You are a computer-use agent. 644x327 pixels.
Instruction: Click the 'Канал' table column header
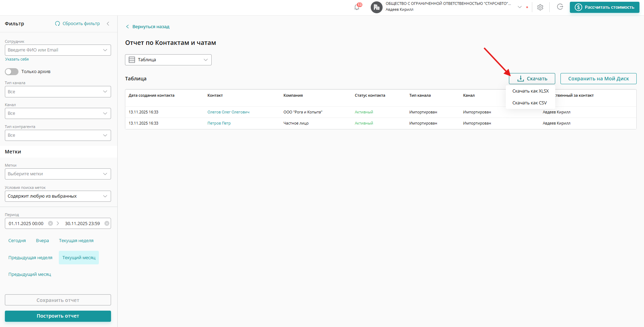tap(469, 96)
